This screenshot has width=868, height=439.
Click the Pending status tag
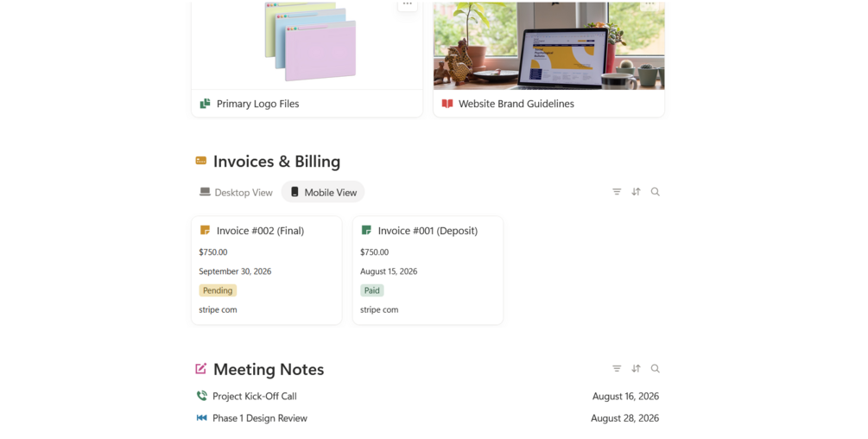[x=218, y=290]
